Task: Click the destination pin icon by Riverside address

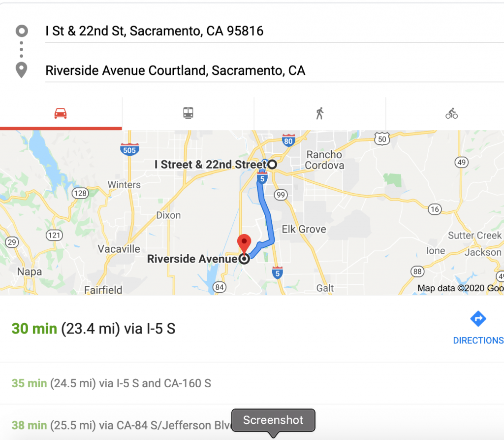Action: click(x=22, y=70)
